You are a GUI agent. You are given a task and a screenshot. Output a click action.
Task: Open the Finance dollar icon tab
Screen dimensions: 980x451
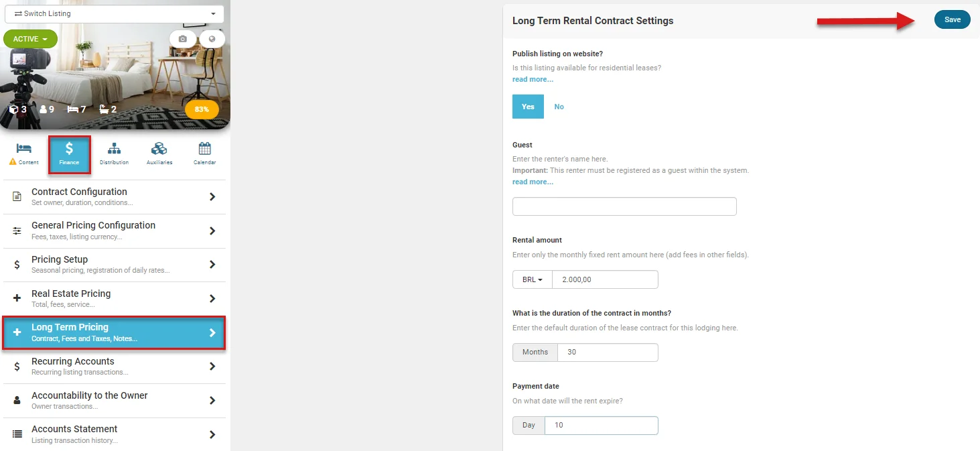69,153
